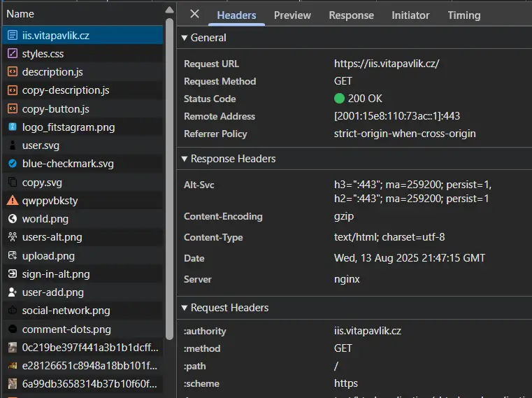Open the Response tab
This screenshot has height=398, width=532.
[x=351, y=15]
